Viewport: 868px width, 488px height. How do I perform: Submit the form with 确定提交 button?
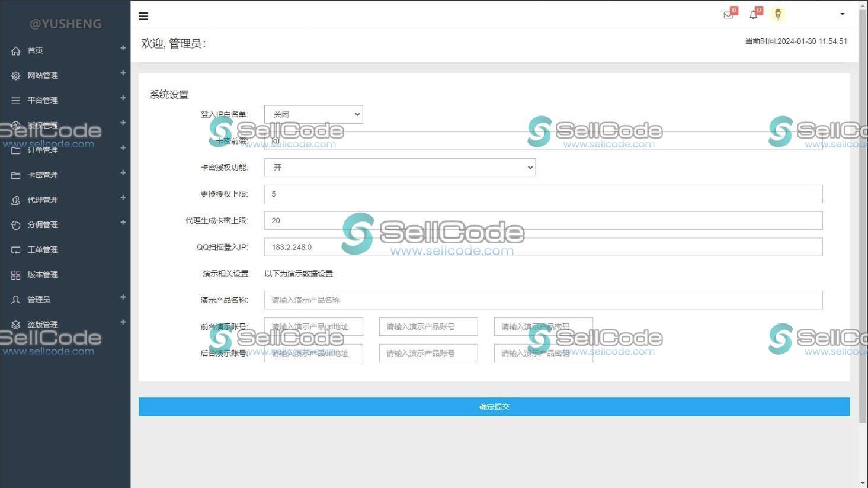pyautogui.click(x=494, y=407)
